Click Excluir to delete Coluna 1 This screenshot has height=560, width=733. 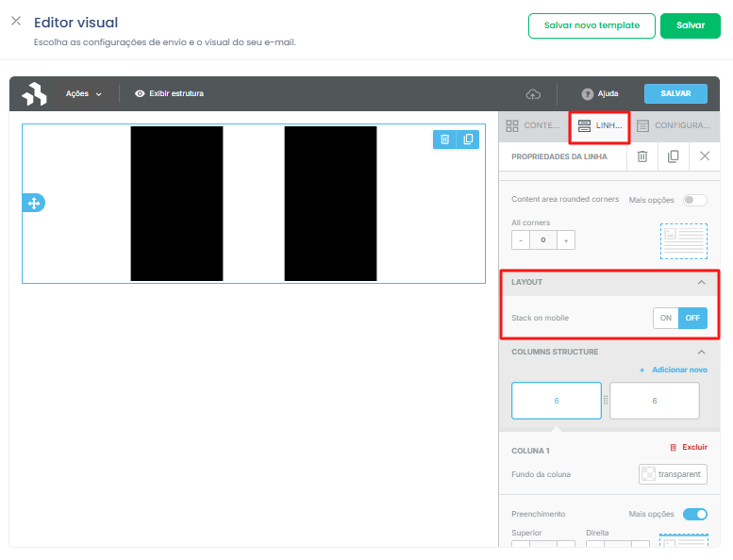pyautogui.click(x=689, y=447)
